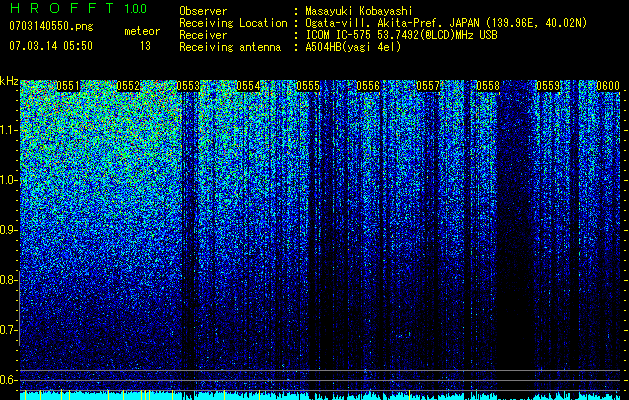The height and width of the screenshot is (400, 629).
Task: Click the 0557 time marker
Action: tap(428, 86)
